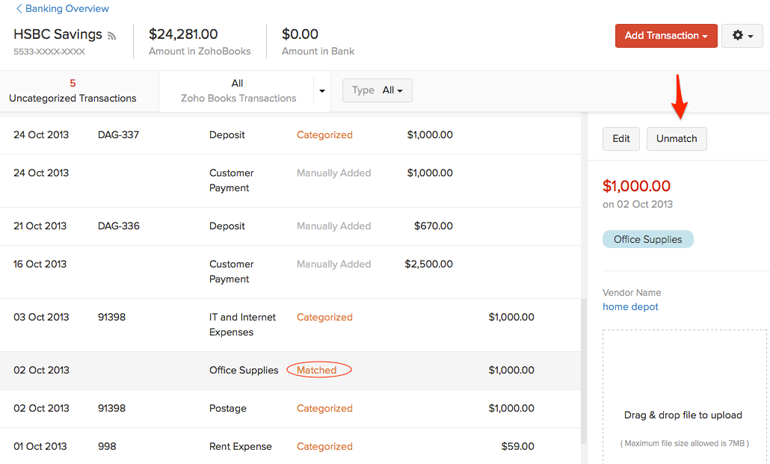Screen dimensions: 770x464
Task: Open the Add Transaction dropdown
Action: point(666,36)
